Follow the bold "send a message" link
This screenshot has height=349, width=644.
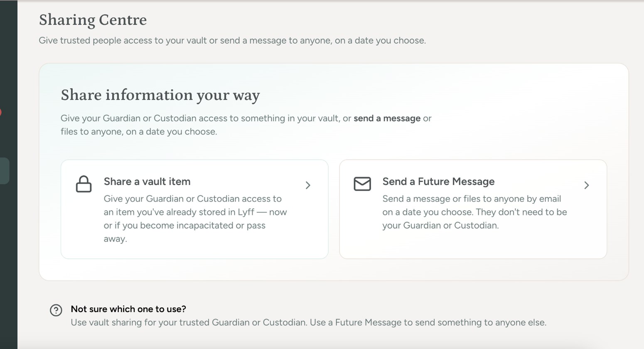[387, 118]
